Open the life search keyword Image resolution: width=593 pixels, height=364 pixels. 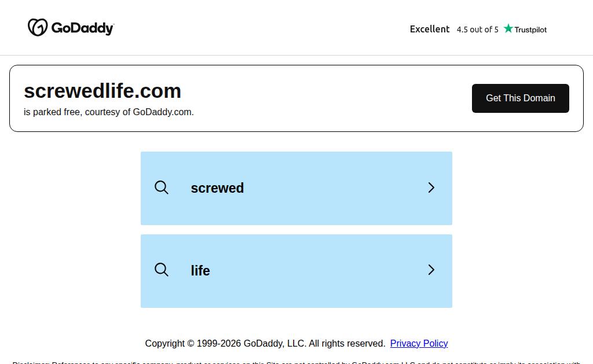coord(200,271)
